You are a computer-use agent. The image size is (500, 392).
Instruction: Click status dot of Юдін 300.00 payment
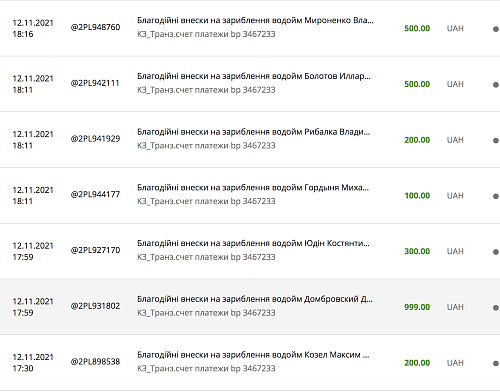(x=496, y=252)
